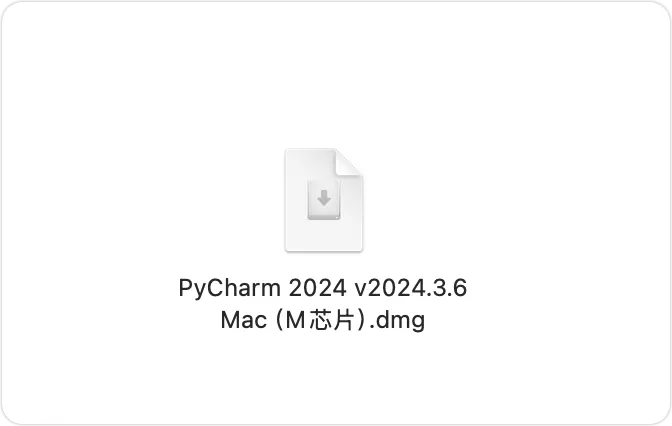Click the closing parenthesis before .dmg
This screenshot has width=672, height=426.
[361, 320]
